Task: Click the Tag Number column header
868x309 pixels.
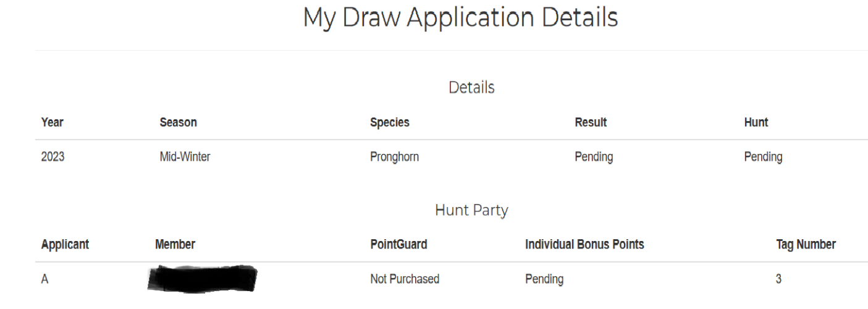Action: coord(806,245)
